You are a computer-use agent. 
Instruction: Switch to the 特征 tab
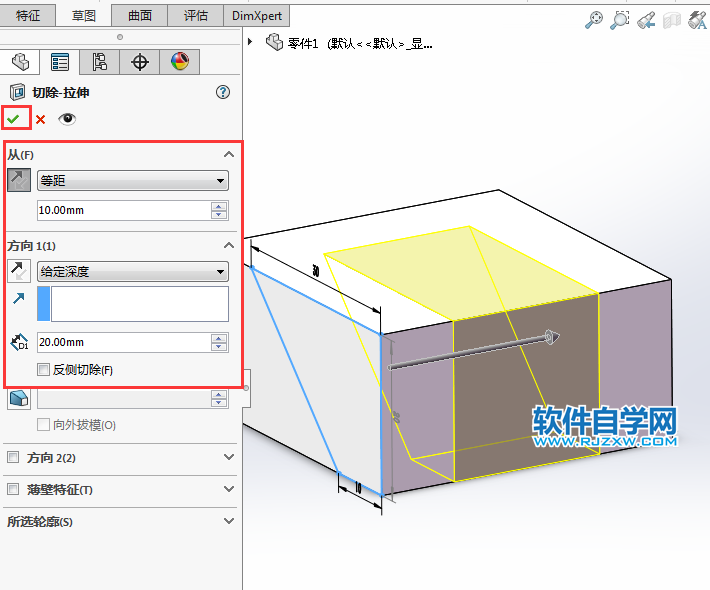[x=28, y=16]
